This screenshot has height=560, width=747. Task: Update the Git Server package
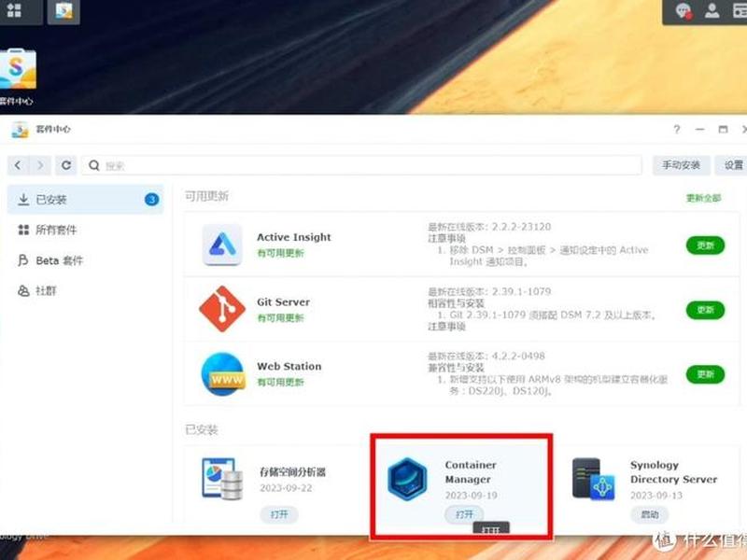point(706,310)
